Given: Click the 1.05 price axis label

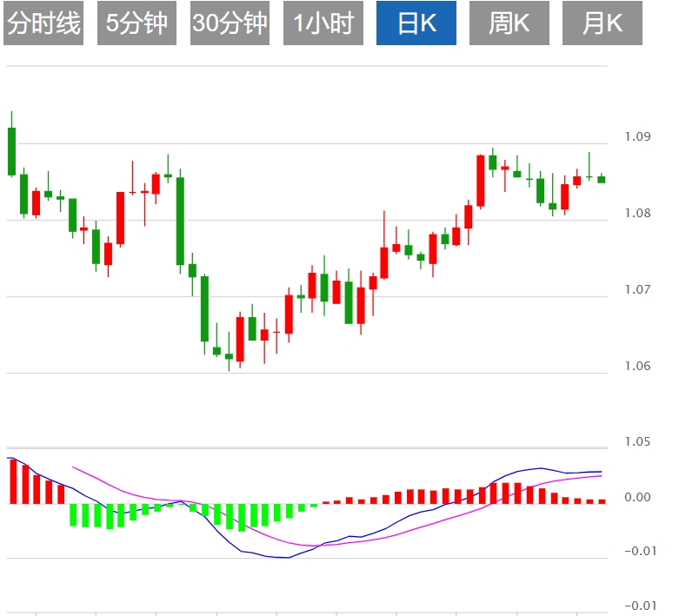Looking at the screenshot, I should coord(637,443).
